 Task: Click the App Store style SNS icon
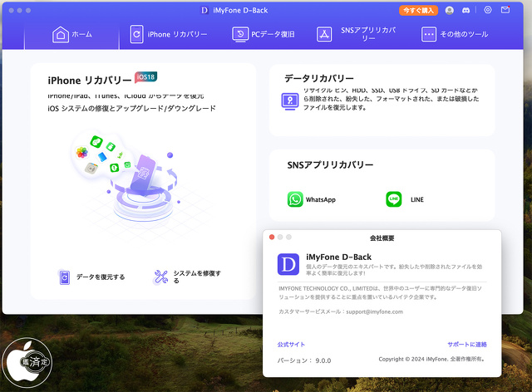click(x=324, y=34)
